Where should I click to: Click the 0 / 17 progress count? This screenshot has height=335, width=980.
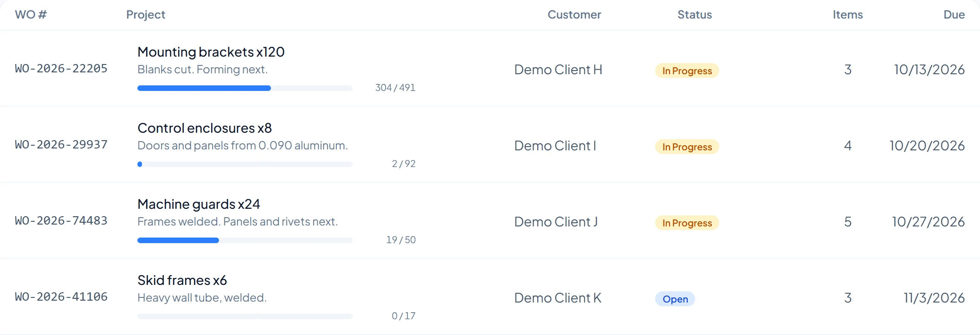(404, 316)
